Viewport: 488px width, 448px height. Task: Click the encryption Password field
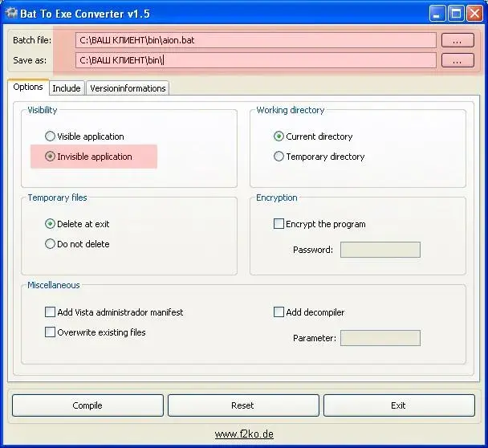pyautogui.click(x=380, y=250)
